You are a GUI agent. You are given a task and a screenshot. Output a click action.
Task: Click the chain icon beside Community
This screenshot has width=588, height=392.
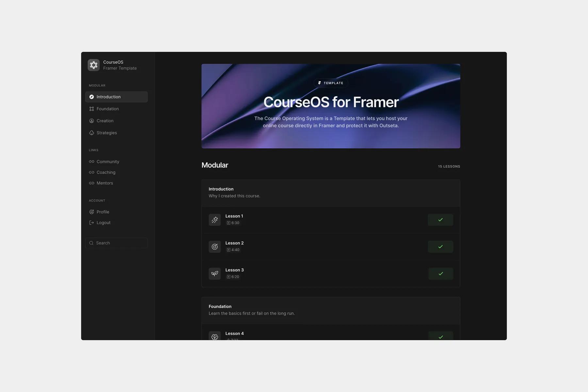point(91,162)
